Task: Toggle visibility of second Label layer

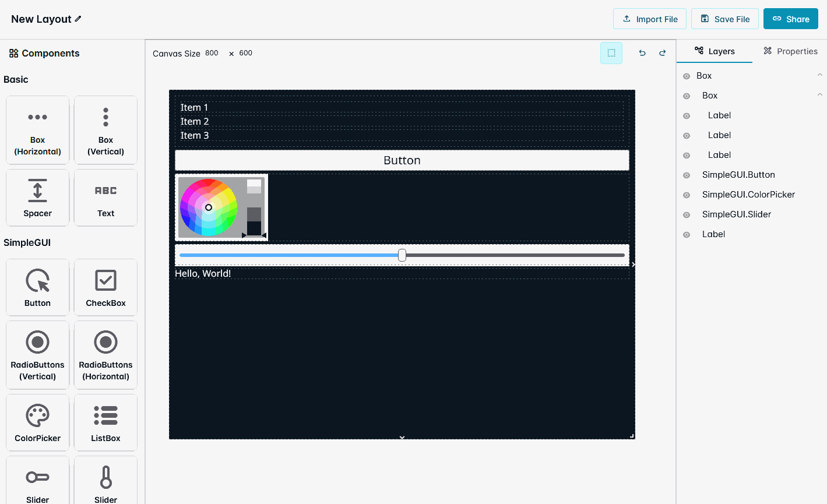Action: pos(687,136)
